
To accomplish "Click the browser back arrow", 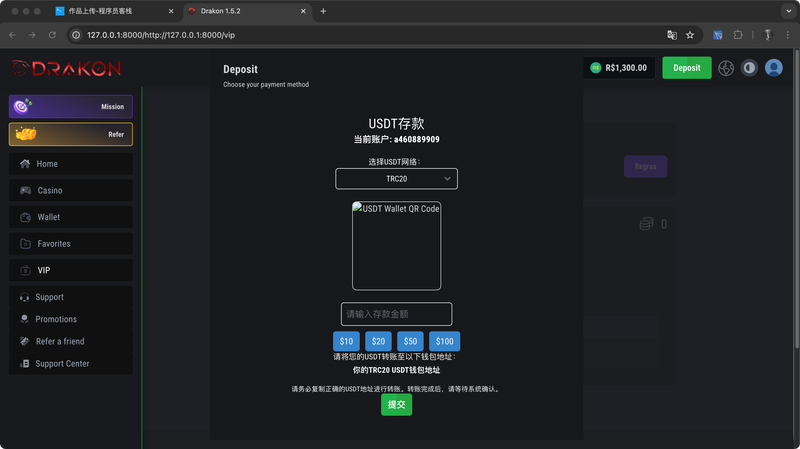I will coord(13,35).
